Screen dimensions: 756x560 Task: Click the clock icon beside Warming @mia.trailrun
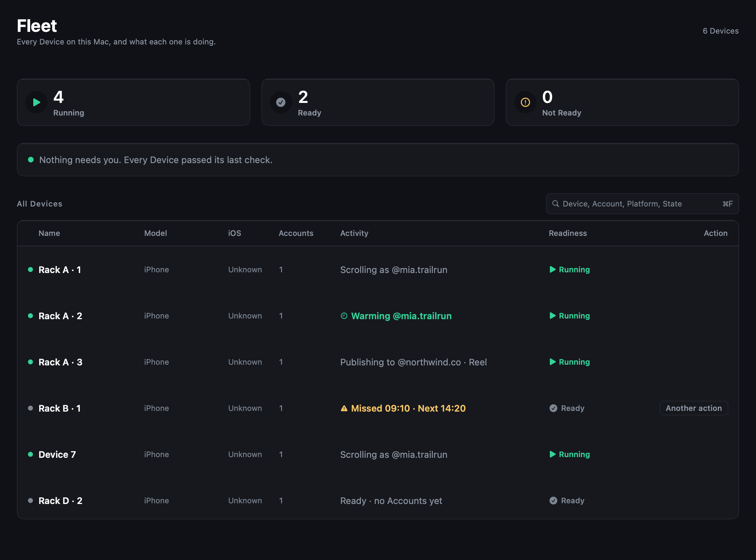[x=344, y=316]
